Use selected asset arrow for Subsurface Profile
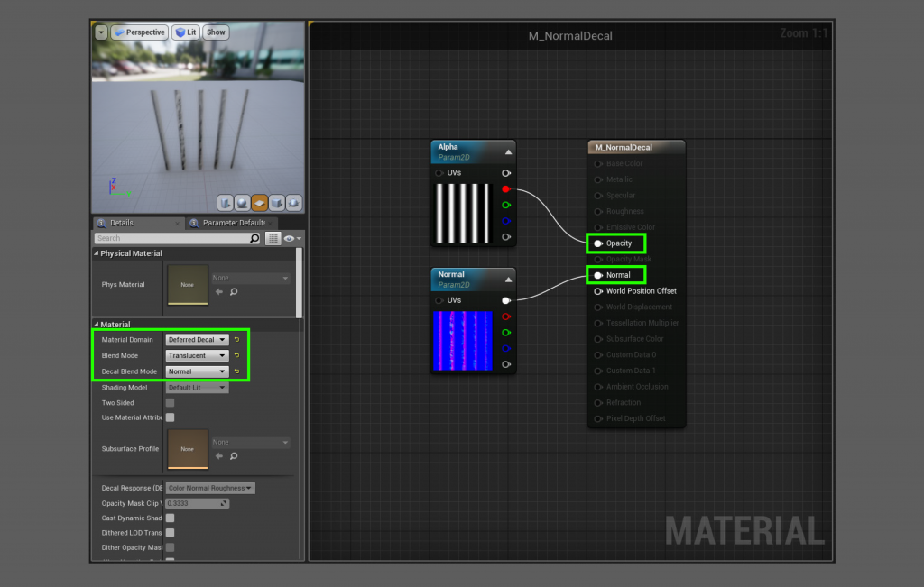The height and width of the screenshot is (587, 924). click(219, 456)
